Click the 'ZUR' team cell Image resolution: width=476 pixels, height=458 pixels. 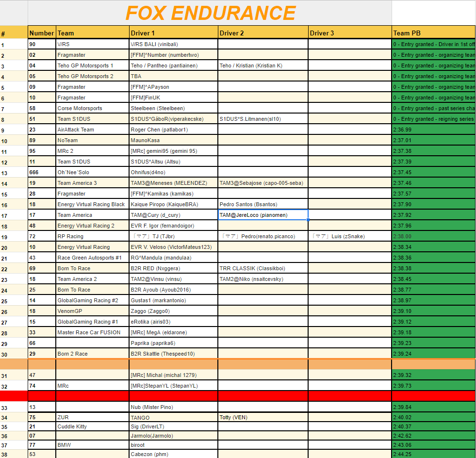pos(93,417)
